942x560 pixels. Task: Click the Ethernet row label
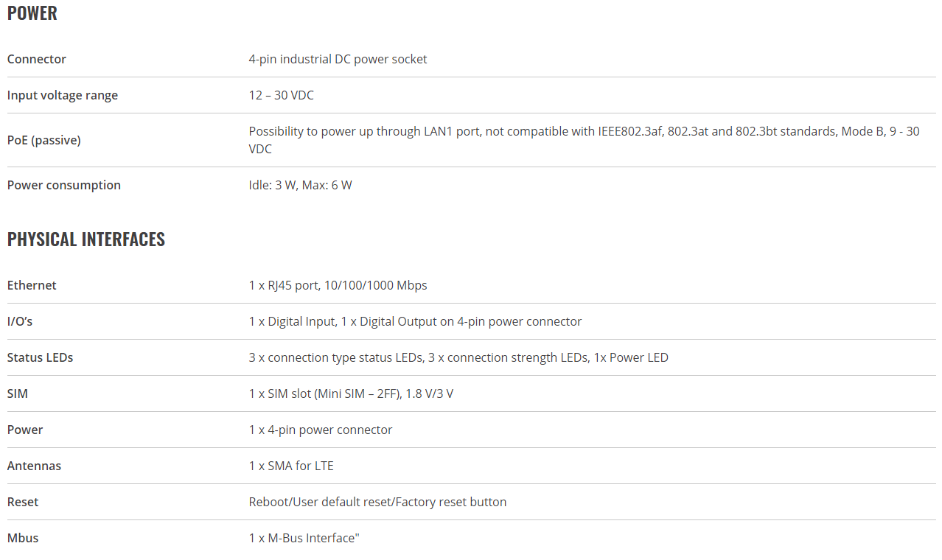[x=32, y=285]
